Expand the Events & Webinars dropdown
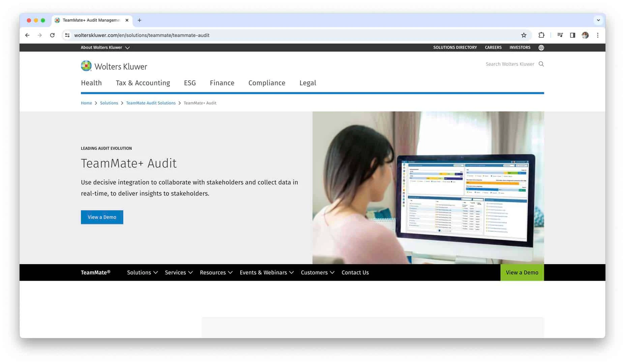 tap(267, 272)
